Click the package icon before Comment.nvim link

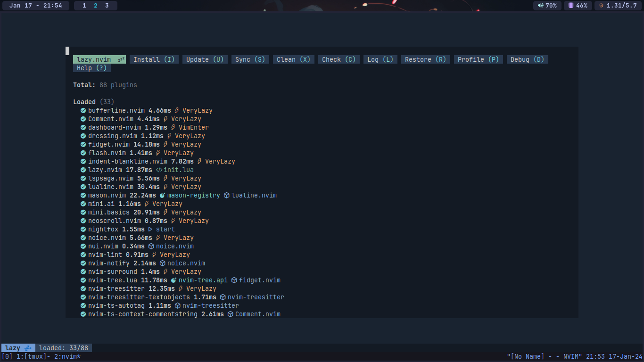(x=230, y=314)
